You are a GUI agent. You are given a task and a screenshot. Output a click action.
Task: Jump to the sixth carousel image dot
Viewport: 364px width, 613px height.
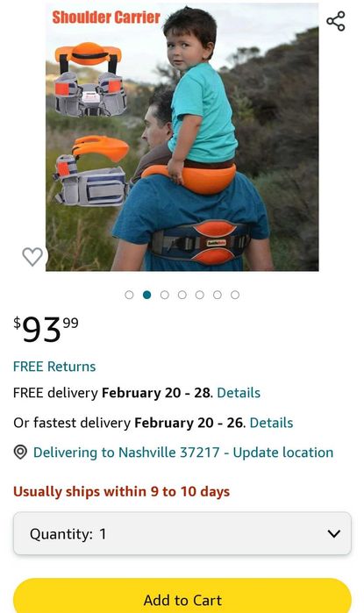click(x=218, y=295)
